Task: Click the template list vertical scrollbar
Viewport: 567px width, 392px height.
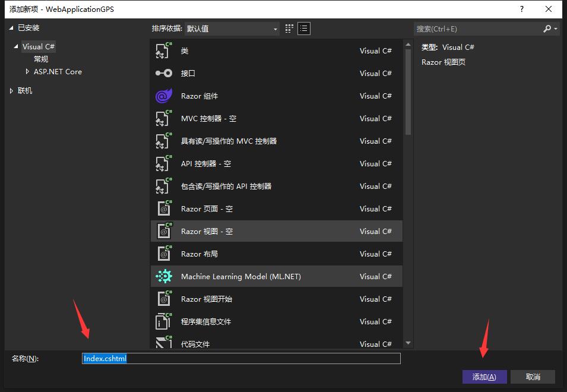Action: coord(407,89)
